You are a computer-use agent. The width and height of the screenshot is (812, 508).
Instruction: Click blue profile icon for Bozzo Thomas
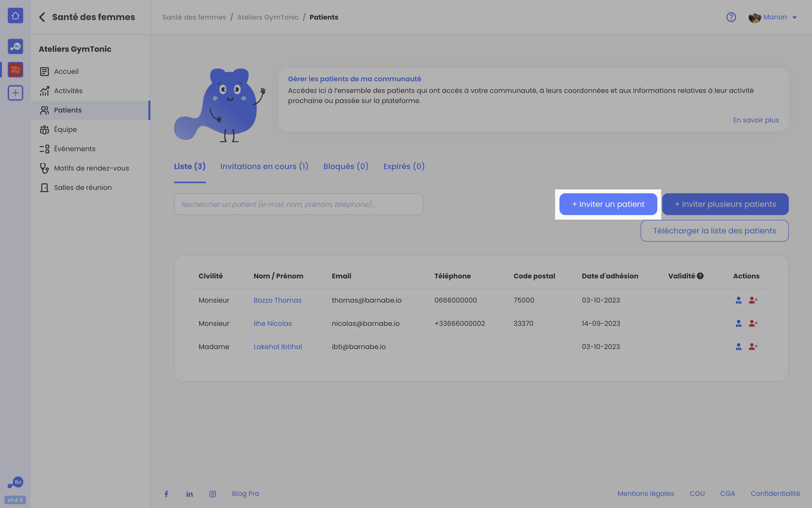739,300
